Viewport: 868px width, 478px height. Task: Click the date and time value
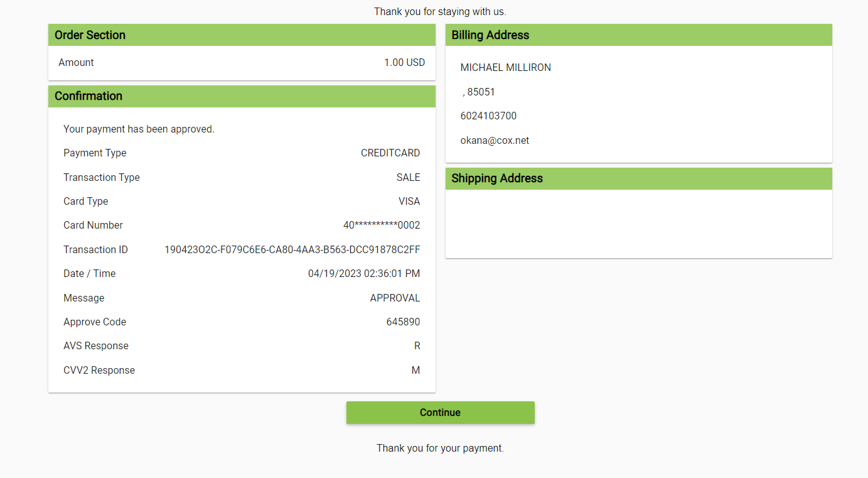pos(364,274)
